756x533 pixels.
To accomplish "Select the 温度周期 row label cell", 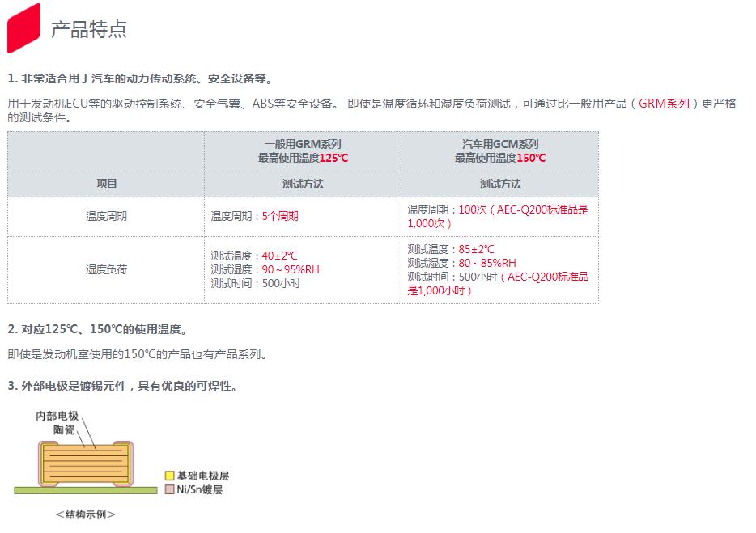I will pyautogui.click(x=106, y=217).
